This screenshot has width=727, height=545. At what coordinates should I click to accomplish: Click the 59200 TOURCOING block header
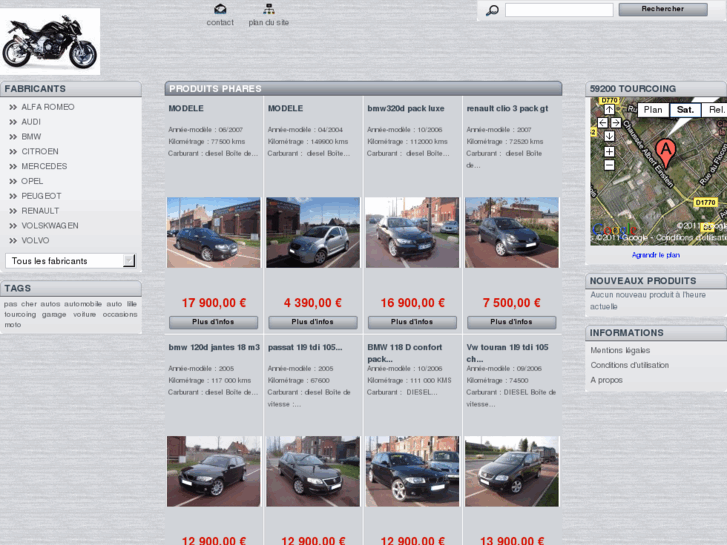[x=656, y=89]
